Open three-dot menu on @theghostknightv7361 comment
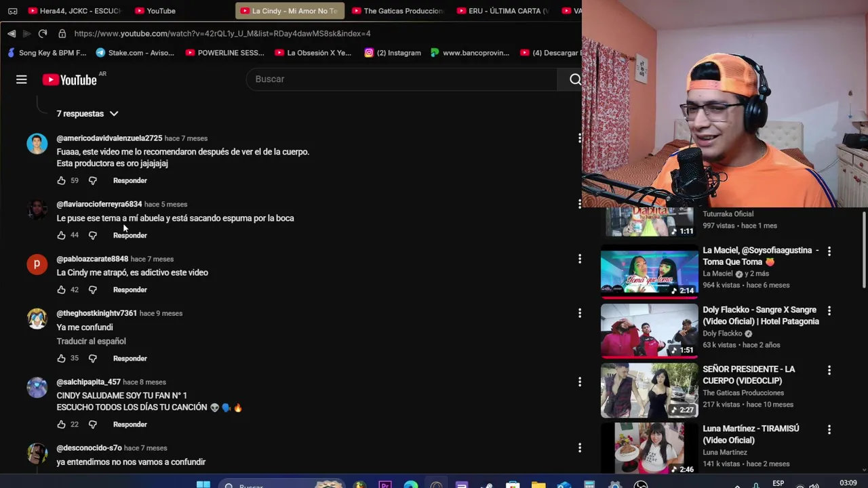This screenshot has width=868, height=488. click(x=579, y=312)
